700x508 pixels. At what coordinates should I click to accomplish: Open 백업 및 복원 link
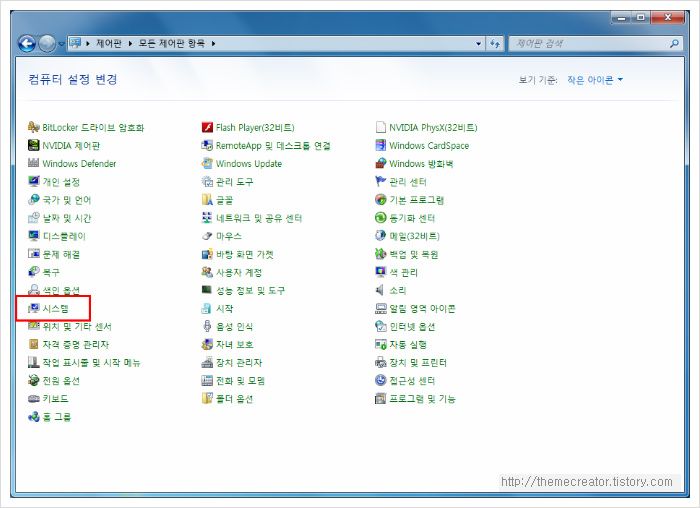[414, 254]
